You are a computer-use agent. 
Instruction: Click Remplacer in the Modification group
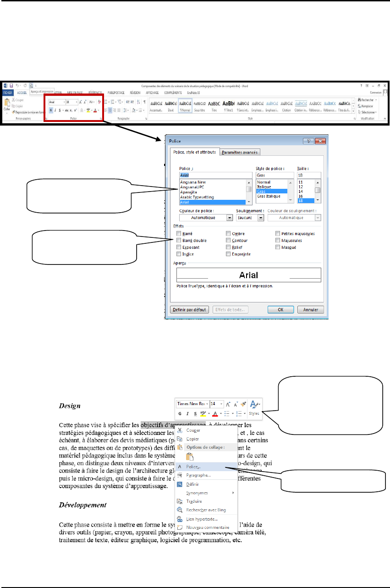click(x=367, y=106)
